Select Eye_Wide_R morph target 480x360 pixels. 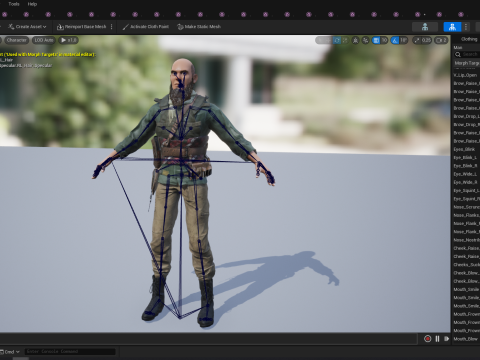466,182
